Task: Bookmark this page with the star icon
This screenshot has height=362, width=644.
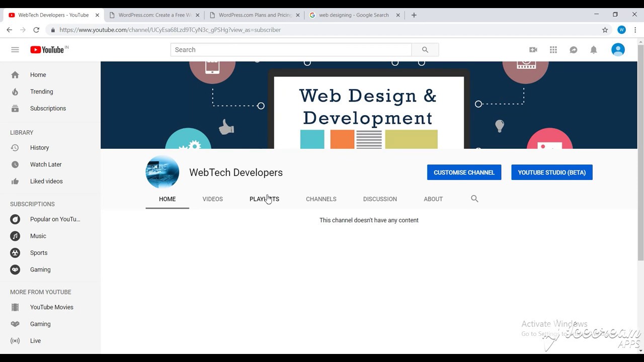Action: coord(605,30)
